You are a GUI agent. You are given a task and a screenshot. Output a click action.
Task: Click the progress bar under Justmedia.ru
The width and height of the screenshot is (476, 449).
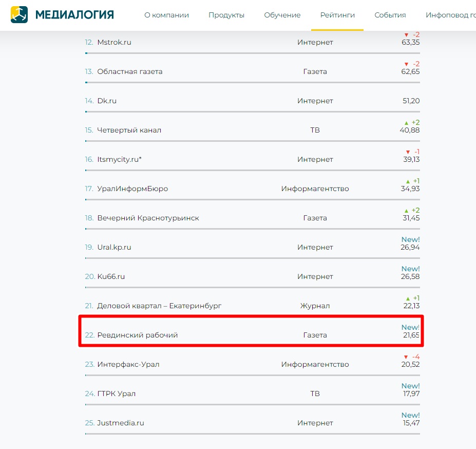(x=252, y=434)
